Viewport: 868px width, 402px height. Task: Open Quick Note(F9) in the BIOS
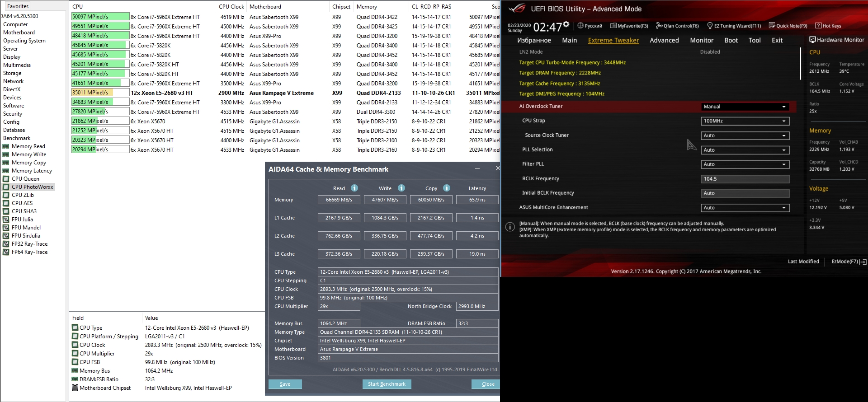788,26
